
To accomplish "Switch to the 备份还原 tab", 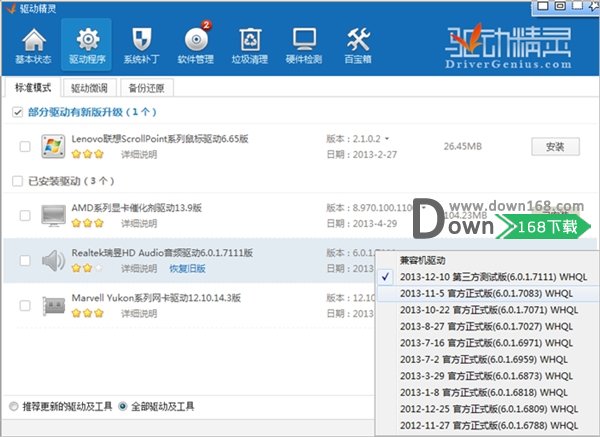I will click(x=147, y=88).
